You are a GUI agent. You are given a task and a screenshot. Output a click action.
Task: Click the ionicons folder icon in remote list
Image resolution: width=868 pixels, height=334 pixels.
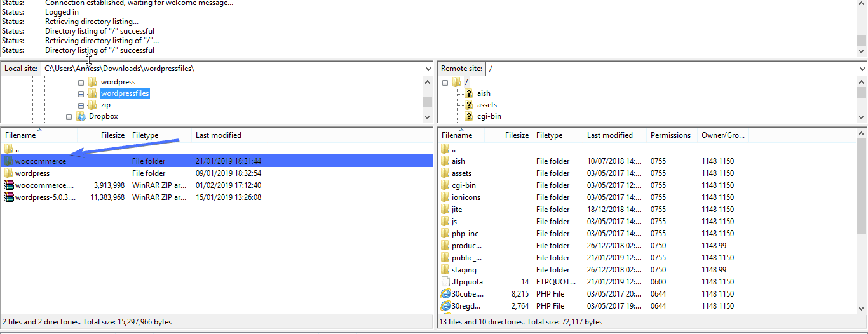coord(445,197)
